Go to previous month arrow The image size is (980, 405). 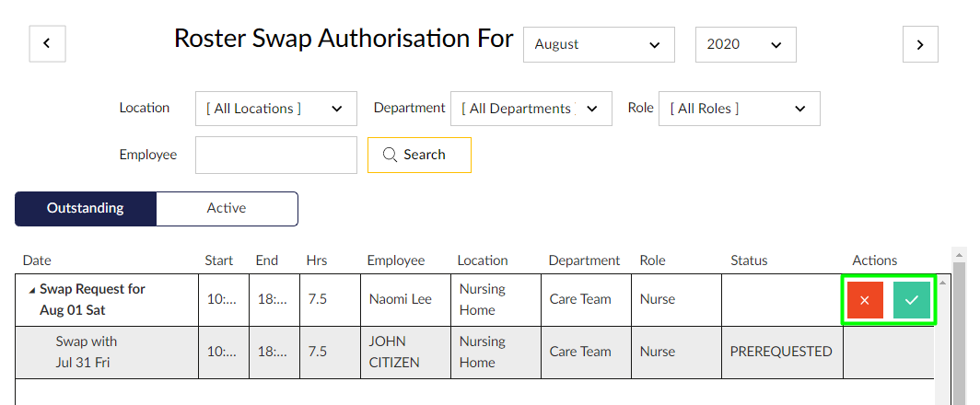pyautogui.click(x=48, y=44)
